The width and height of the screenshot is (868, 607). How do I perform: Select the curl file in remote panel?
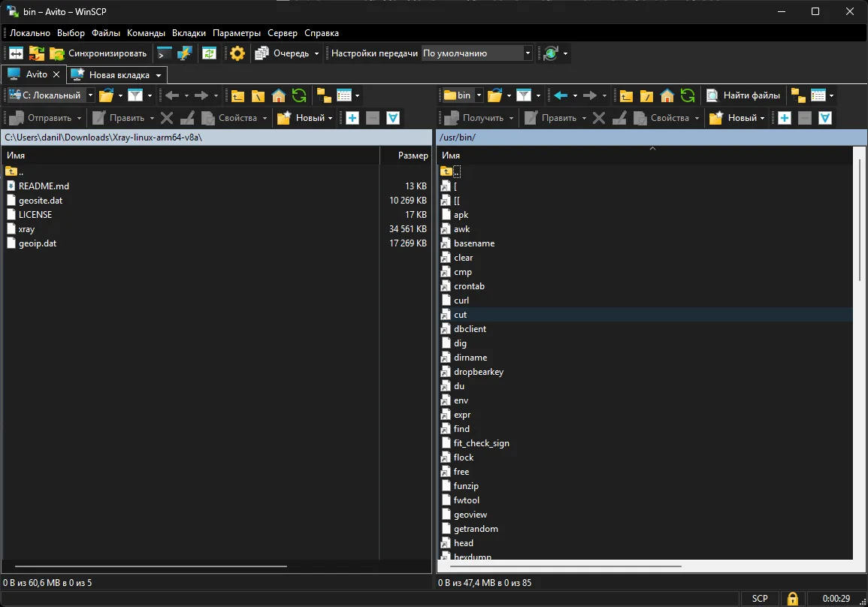[461, 300]
